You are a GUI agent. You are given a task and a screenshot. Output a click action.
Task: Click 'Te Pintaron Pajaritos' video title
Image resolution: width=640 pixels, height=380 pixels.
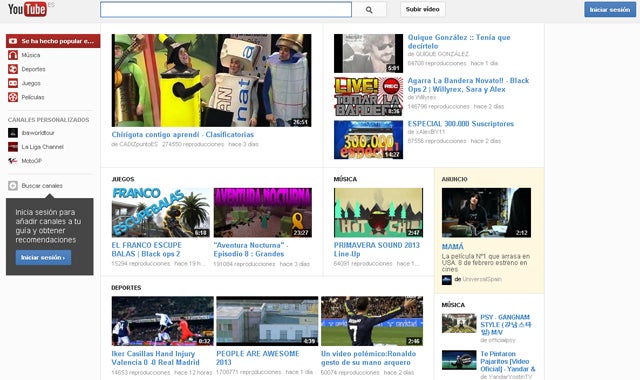[508, 361]
